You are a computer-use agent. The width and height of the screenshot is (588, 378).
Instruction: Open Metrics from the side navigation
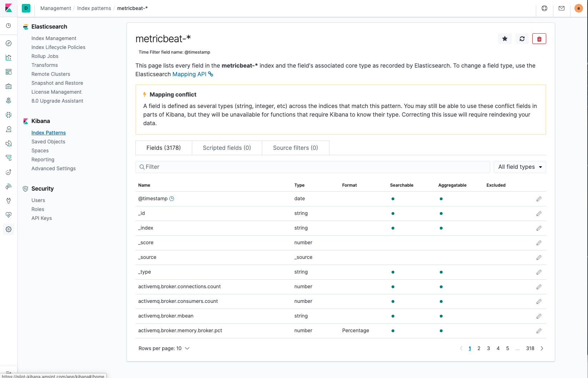pos(9,129)
